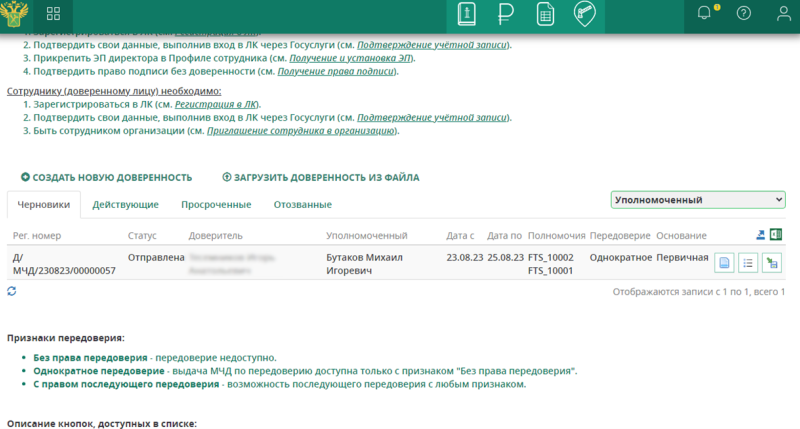
Task: Click the Без права передоверия term
Action: click(90, 358)
